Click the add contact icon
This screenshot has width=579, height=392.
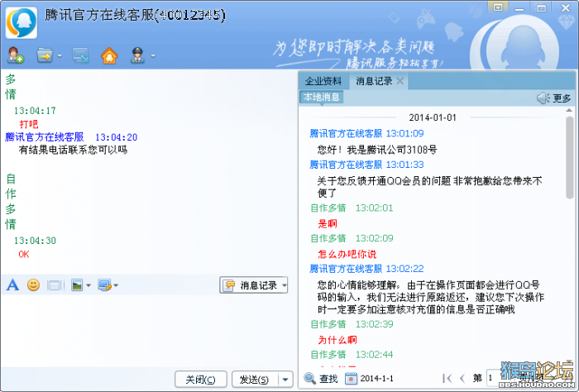pos(16,55)
